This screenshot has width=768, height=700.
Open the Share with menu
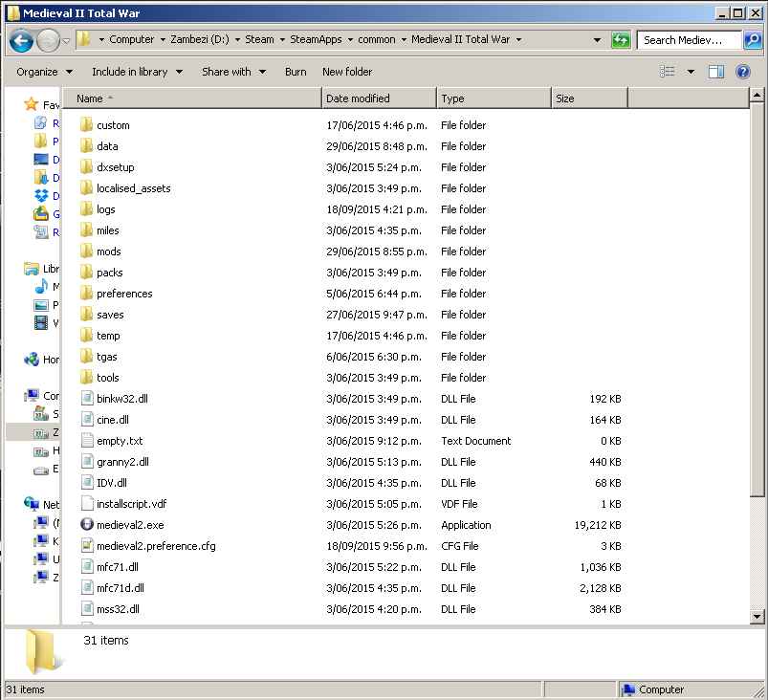point(234,72)
